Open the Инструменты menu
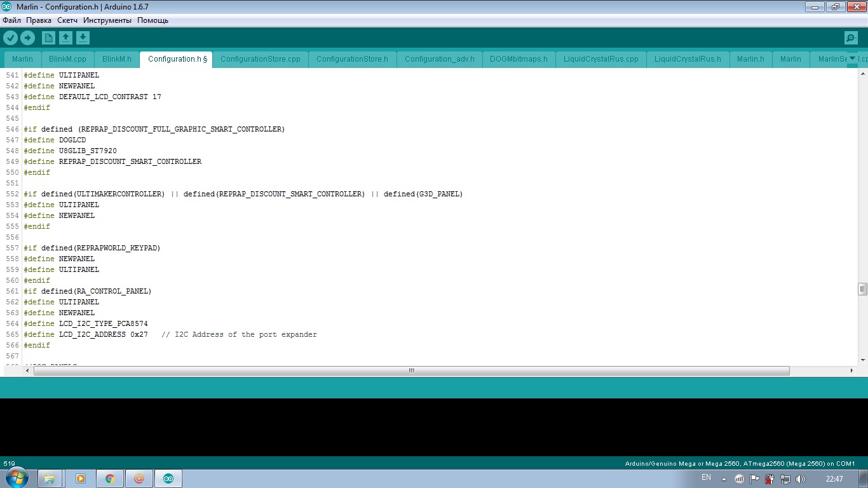This screenshot has width=868, height=488. (107, 20)
